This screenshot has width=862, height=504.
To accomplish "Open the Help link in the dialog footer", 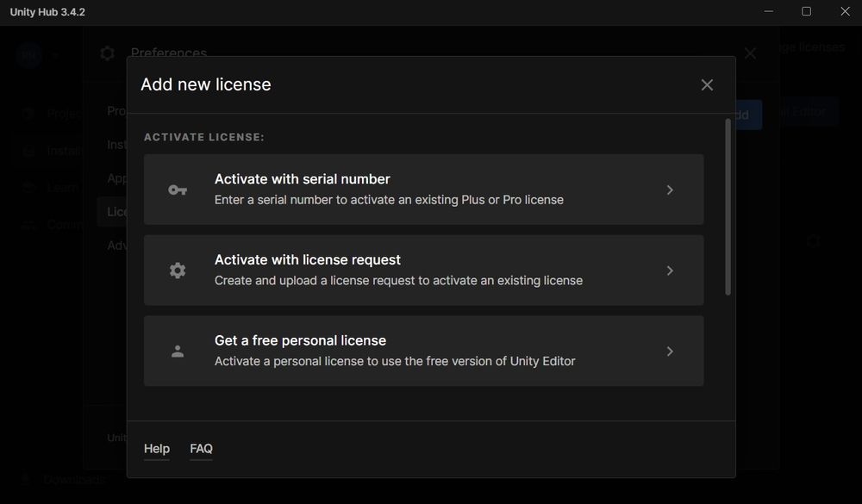I will pos(157,448).
